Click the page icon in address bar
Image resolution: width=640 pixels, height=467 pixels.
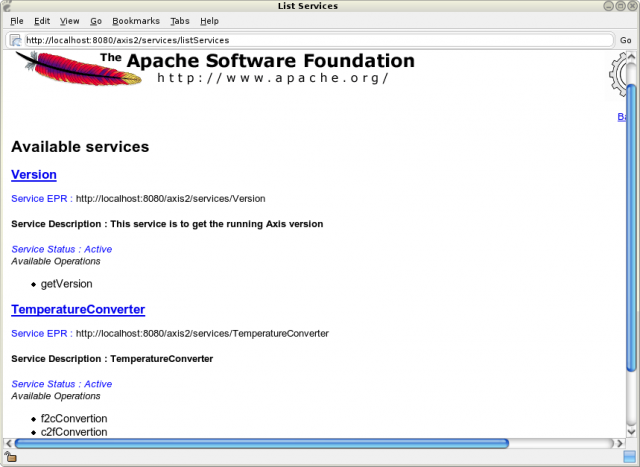[x=16, y=40]
